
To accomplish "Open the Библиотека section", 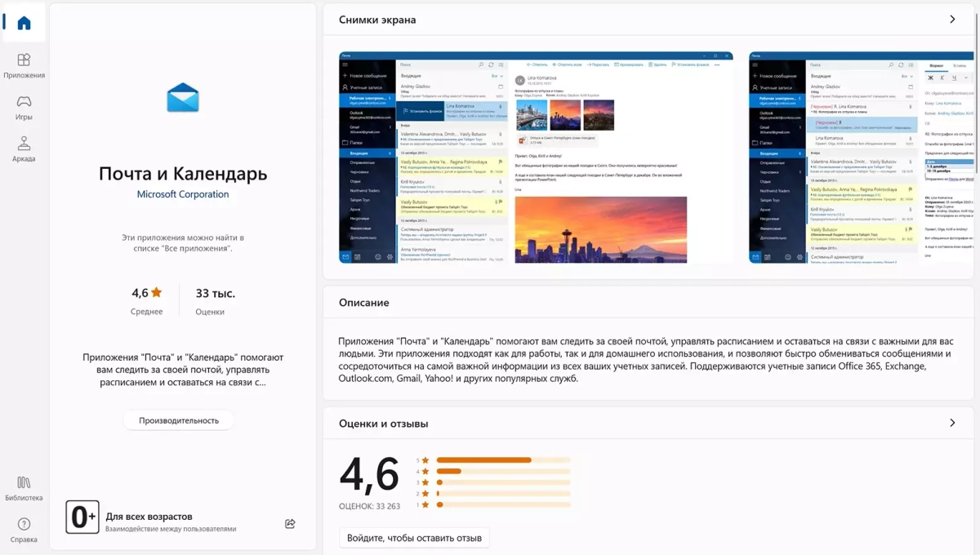I will click(24, 488).
